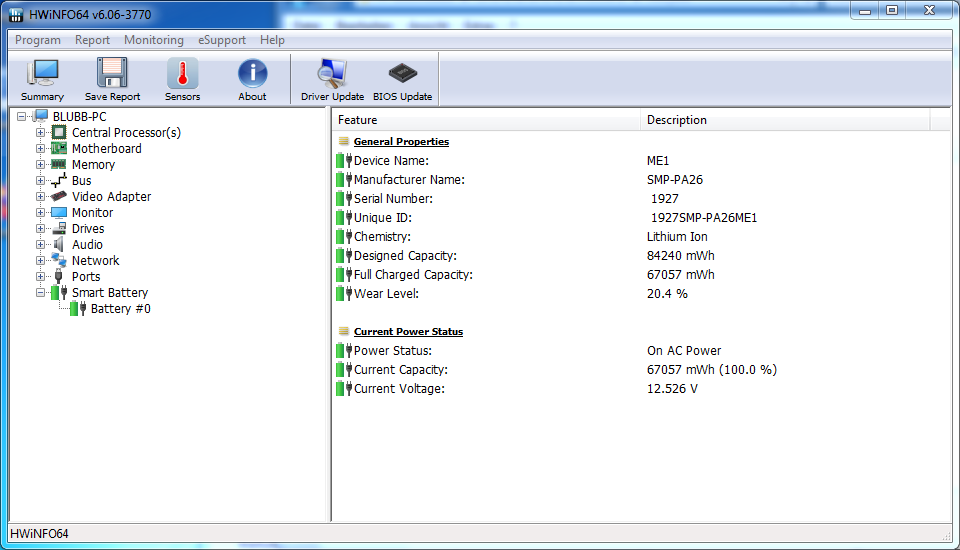The width and height of the screenshot is (960, 550).
Task: Click the Chemistry value Lithium Ion
Action: point(677,236)
